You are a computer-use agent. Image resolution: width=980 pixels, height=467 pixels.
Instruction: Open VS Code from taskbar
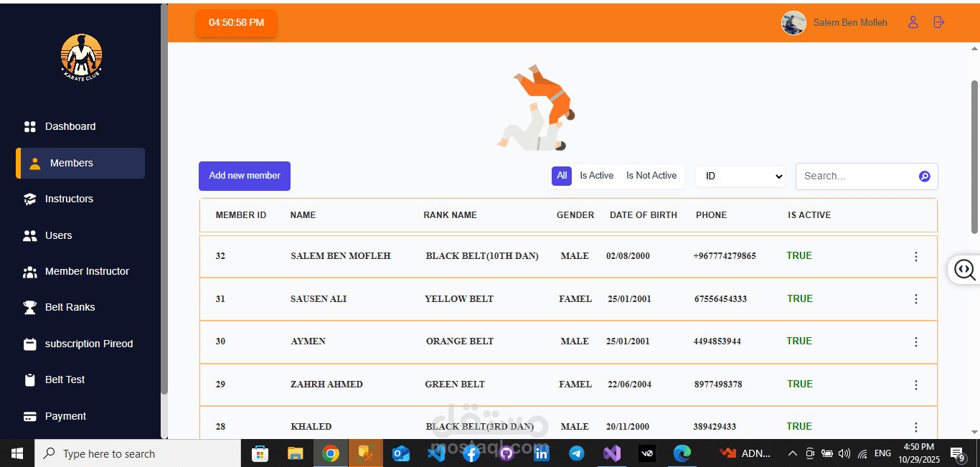point(436,453)
